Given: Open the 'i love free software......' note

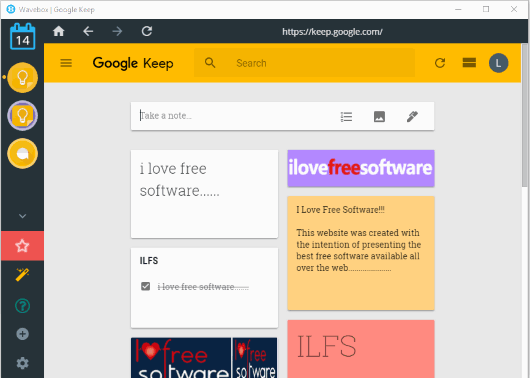Looking at the screenshot, I should tap(204, 194).
